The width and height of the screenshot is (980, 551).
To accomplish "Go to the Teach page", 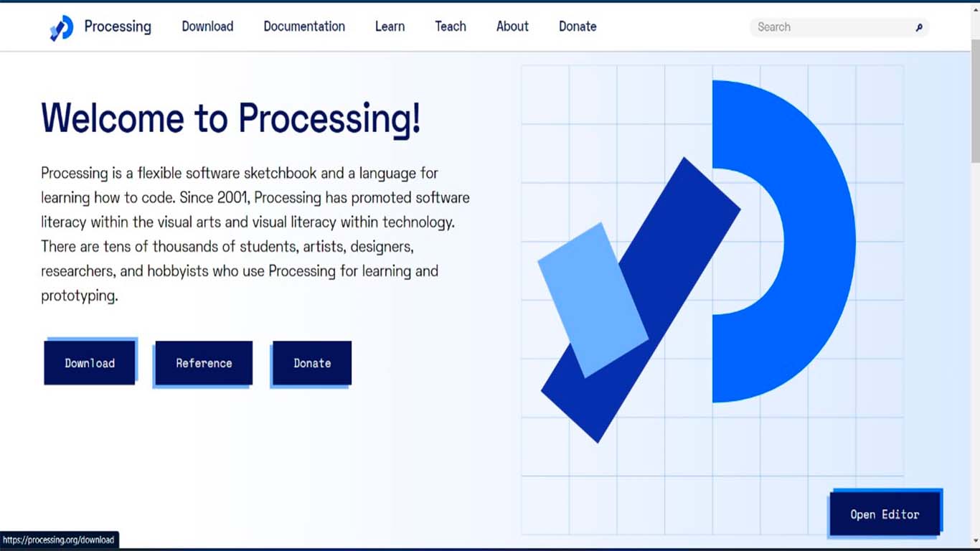I will click(451, 27).
